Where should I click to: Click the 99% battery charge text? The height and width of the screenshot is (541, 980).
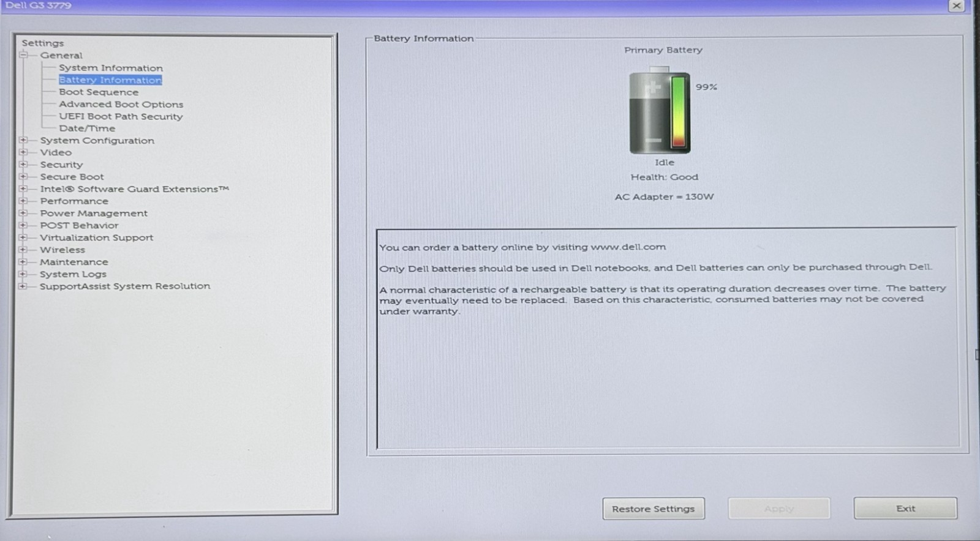point(706,87)
